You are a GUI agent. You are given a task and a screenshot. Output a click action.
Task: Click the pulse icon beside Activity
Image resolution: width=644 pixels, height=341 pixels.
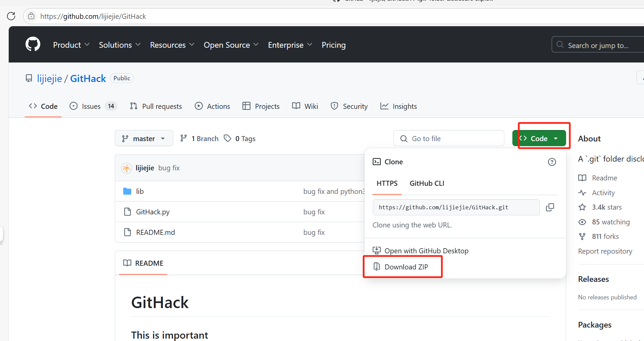click(582, 193)
